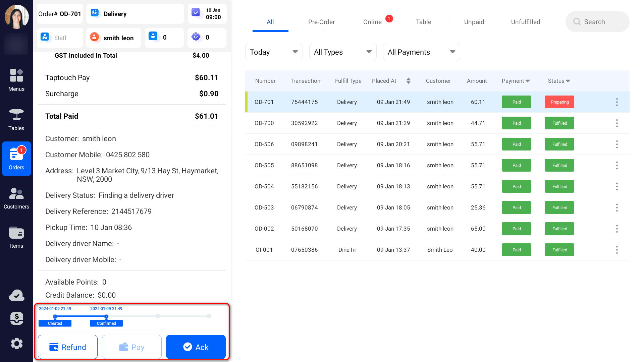Click the adult guest count icon
This screenshot has height=362, width=644.
point(153,36)
